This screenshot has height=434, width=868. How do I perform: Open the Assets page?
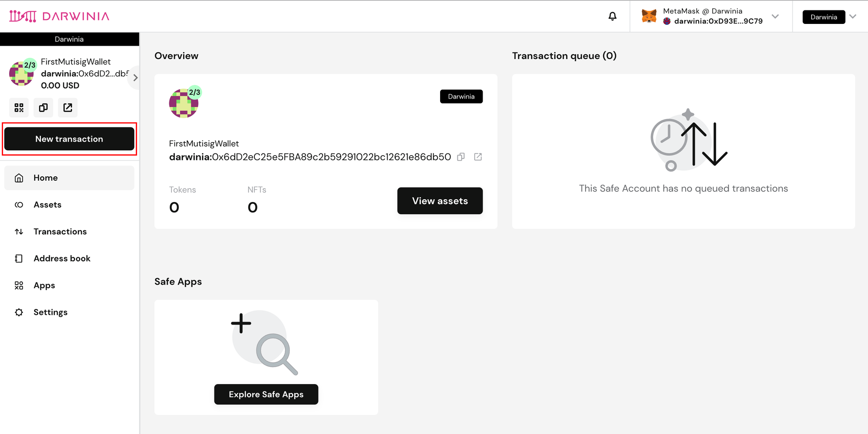pyautogui.click(x=48, y=205)
